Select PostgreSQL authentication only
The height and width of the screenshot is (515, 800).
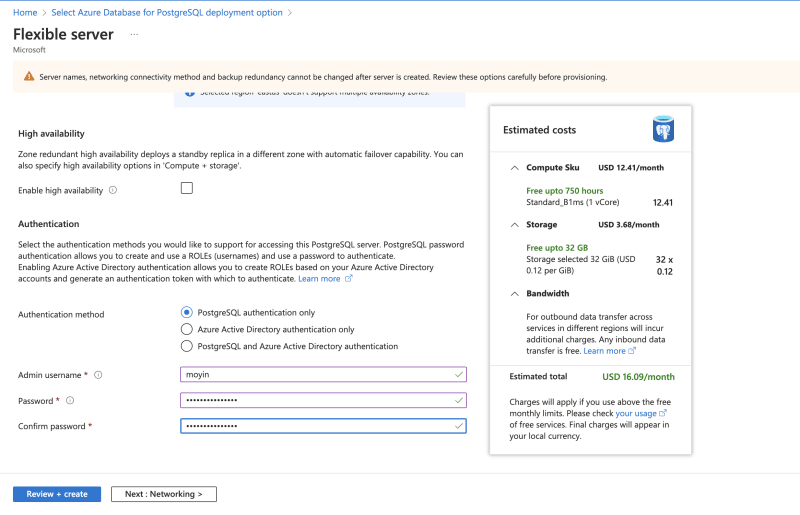click(x=187, y=312)
